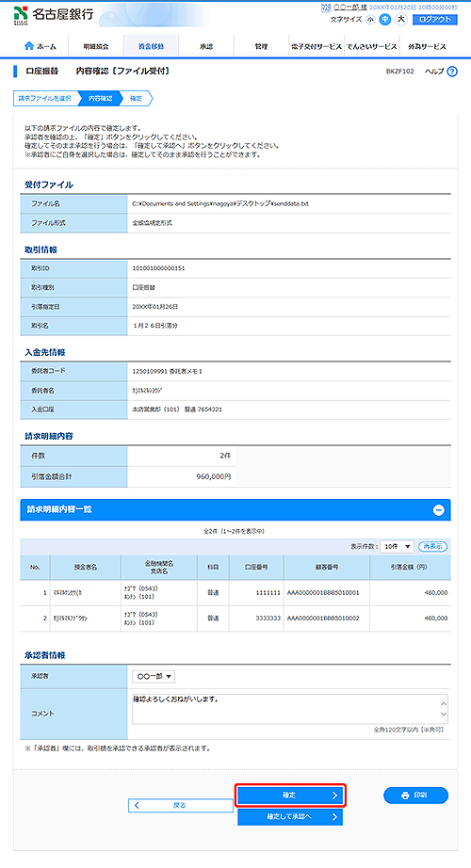Click customer number AAA0000001BBB5010002

(323, 619)
